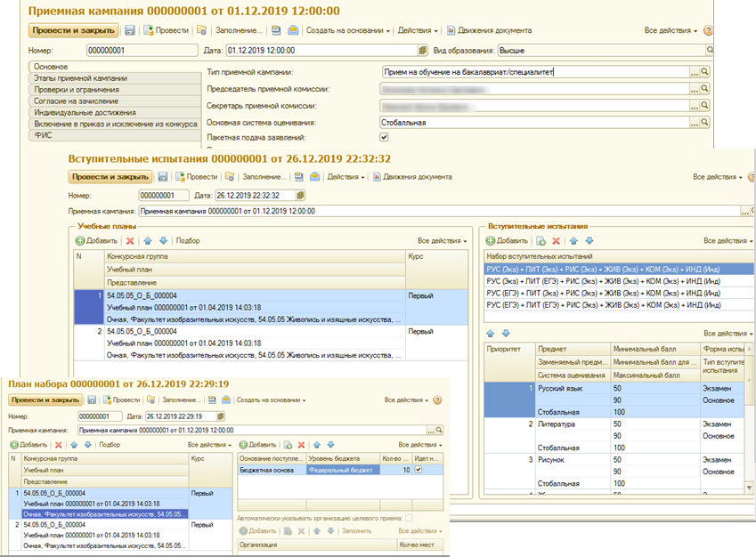Open the Действия dropdown in Вступительные испытания toolbar
The width and height of the screenshot is (756, 557).
coord(345,177)
